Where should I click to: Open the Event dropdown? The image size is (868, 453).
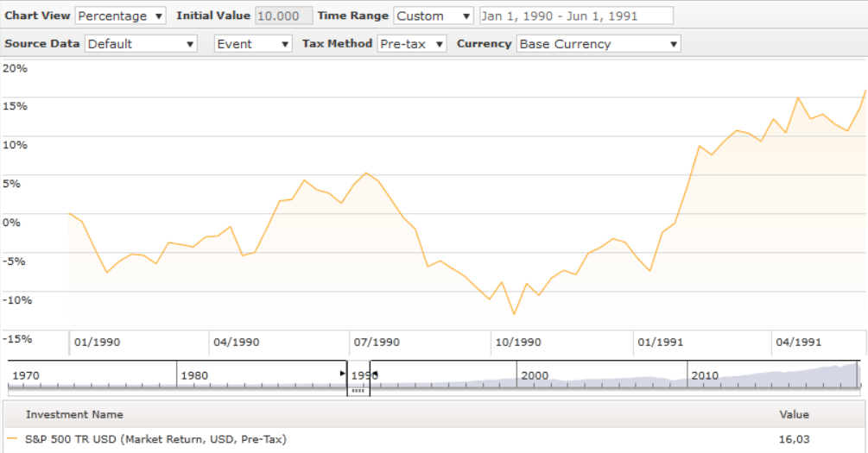point(253,44)
